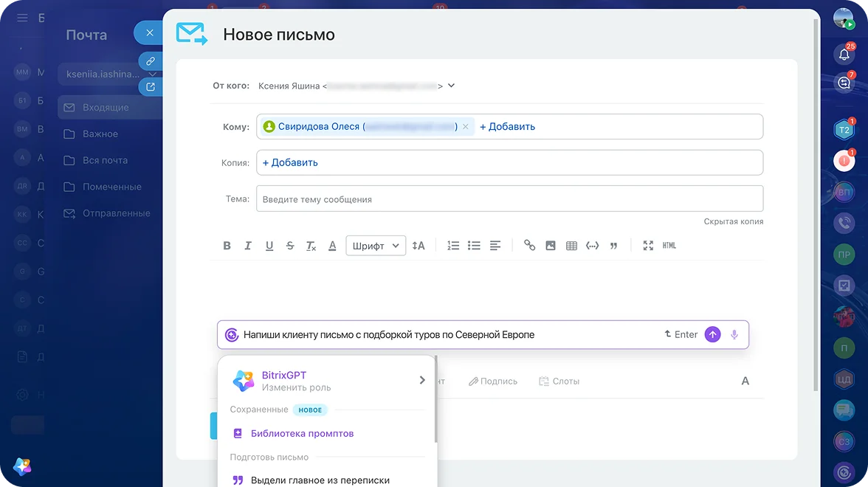Open the checkbox task icon in right bar
The image size is (868, 487).
(844, 286)
